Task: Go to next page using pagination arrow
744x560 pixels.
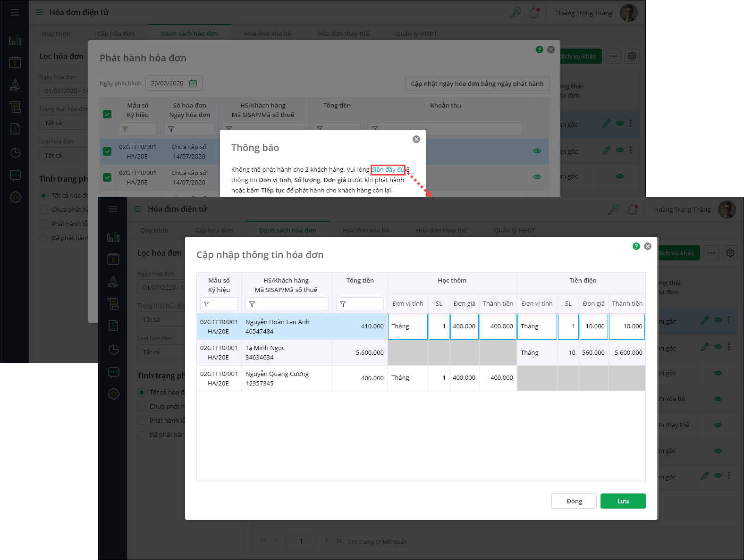Action: pyautogui.click(x=326, y=541)
